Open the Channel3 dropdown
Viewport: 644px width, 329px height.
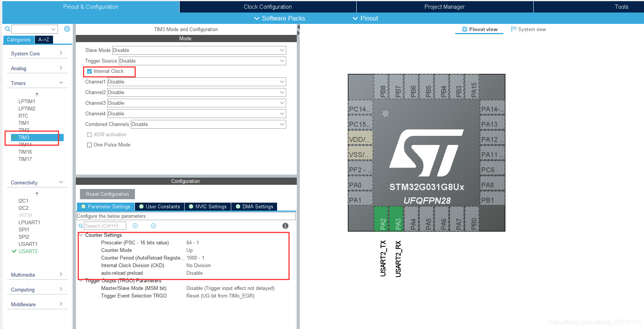[x=197, y=103]
